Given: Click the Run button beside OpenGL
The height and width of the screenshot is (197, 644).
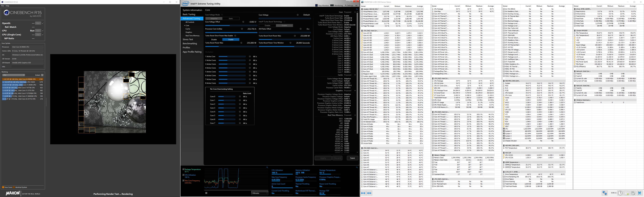Looking at the screenshot, I should click(38, 23).
